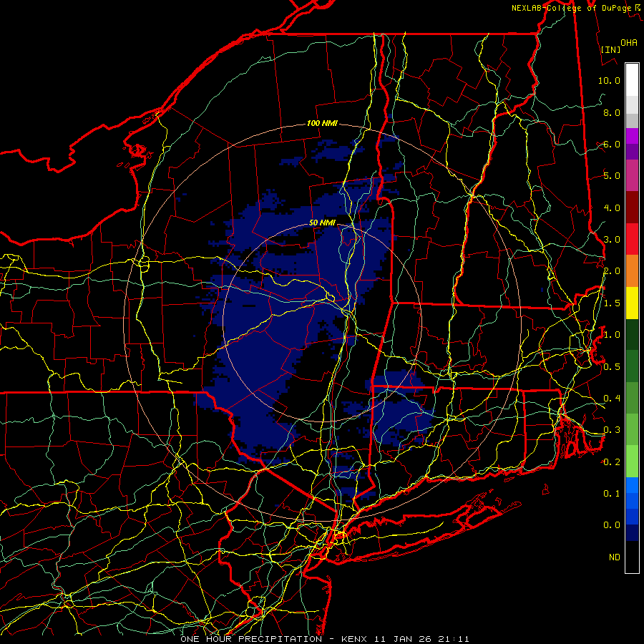Select the 0.4 legend value
Screen dimensions: 644x644
click(612, 399)
